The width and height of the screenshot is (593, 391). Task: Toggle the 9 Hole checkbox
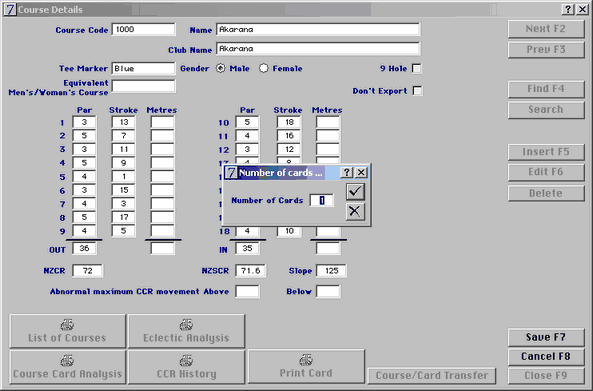pos(416,68)
